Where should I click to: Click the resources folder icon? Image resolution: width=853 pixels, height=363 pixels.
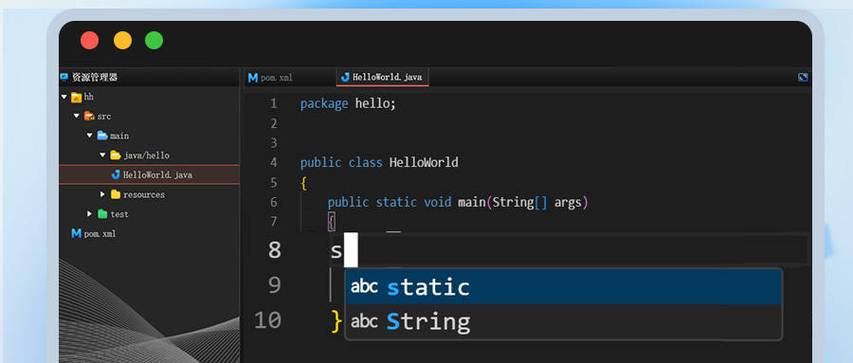tap(115, 194)
